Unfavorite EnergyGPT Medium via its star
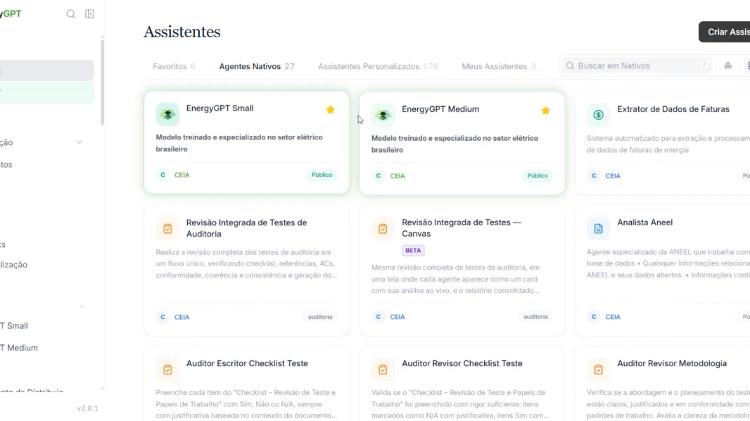Image resolution: width=750 pixels, height=421 pixels. [545, 111]
